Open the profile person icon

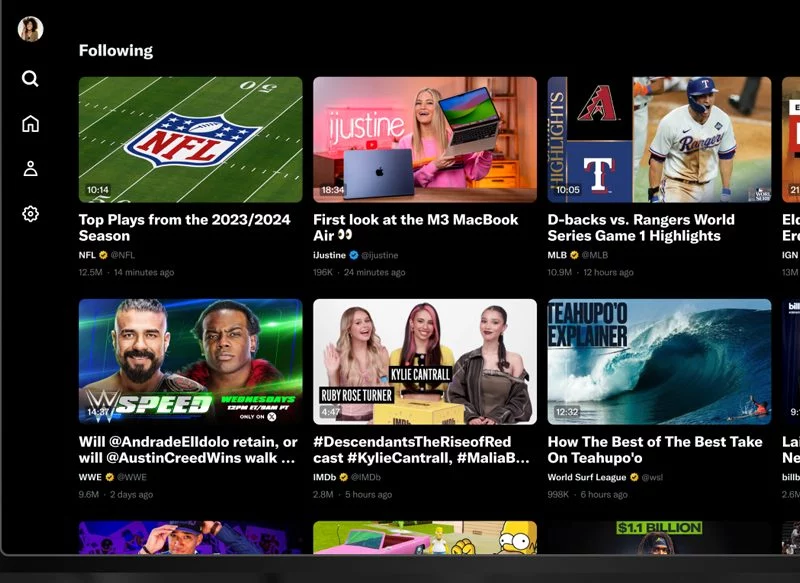(x=30, y=169)
